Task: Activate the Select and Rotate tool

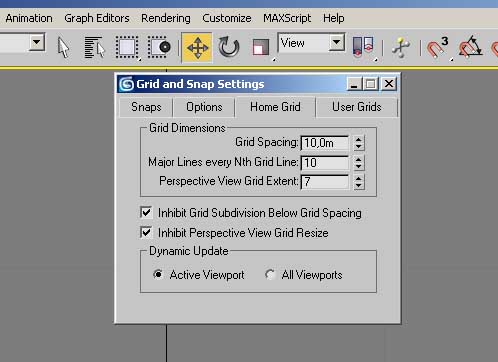Action: pyautogui.click(x=229, y=48)
